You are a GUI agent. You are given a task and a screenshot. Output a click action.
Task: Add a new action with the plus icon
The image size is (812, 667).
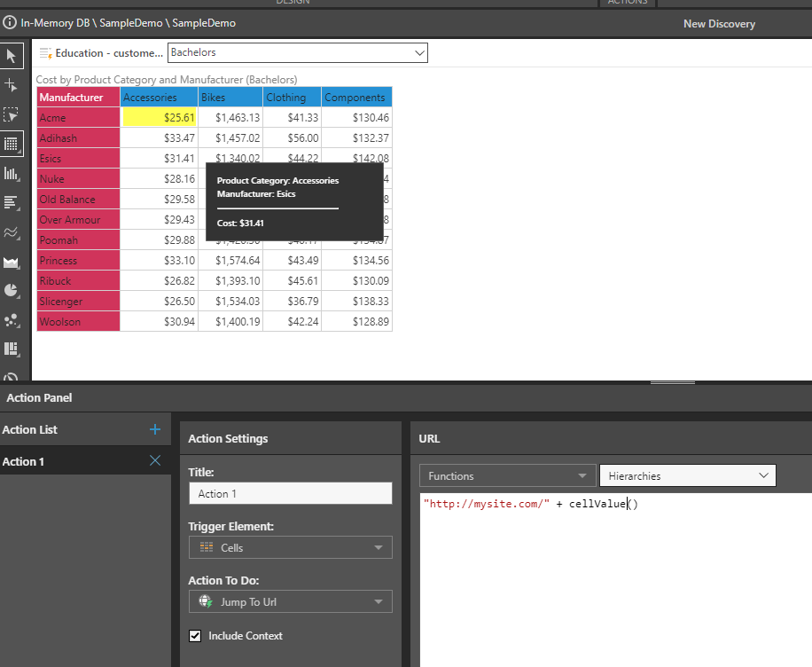tap(155, 429)
